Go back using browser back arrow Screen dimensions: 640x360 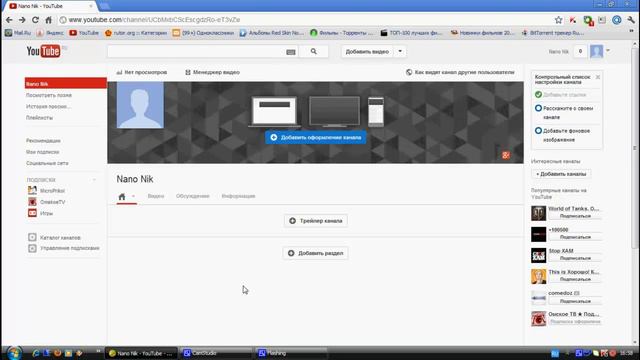click(x=9, y=20)
